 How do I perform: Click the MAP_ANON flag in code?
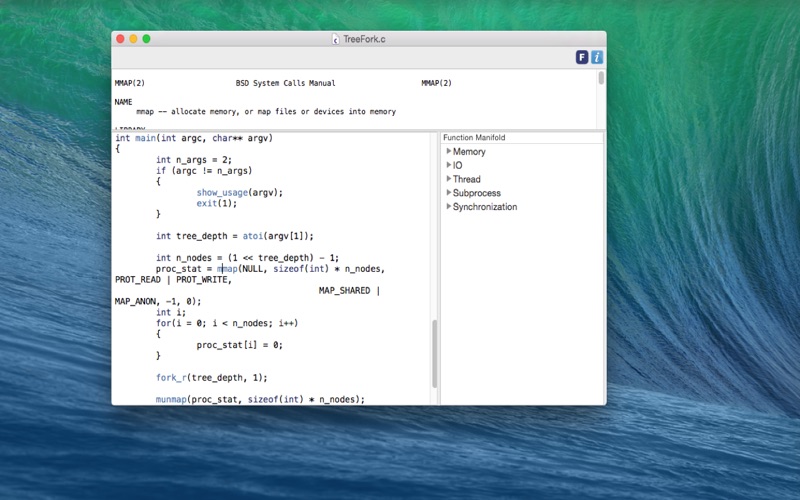point(135,302)
